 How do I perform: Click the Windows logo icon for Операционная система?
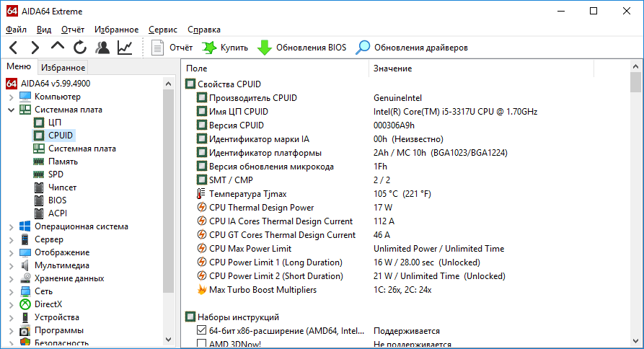click(x=25, y=226)
